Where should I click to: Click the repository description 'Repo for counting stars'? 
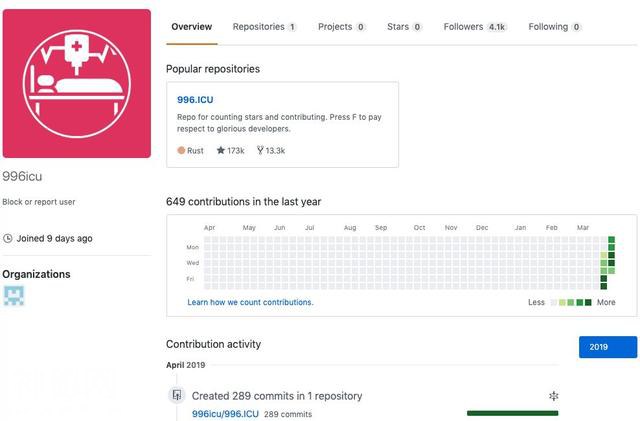[x=279, y=123]
